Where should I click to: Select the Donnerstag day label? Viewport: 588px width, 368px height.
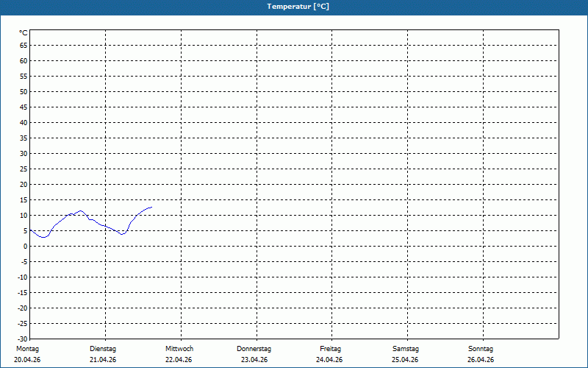pos(254,349)
